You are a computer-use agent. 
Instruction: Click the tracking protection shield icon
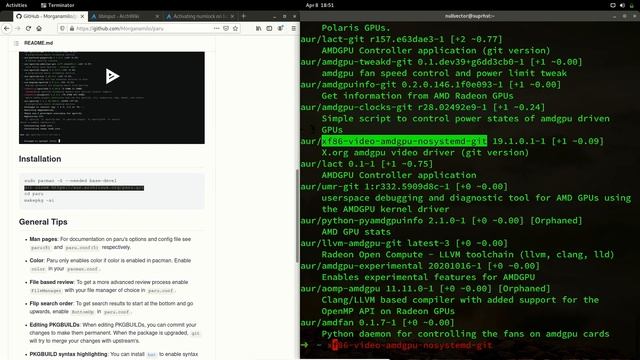(x=62, y=29)
